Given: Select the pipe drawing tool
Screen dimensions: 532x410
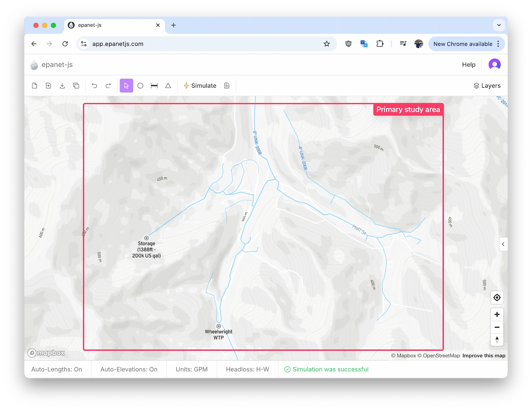Looking at the screenshot, I should click(154, 86).
